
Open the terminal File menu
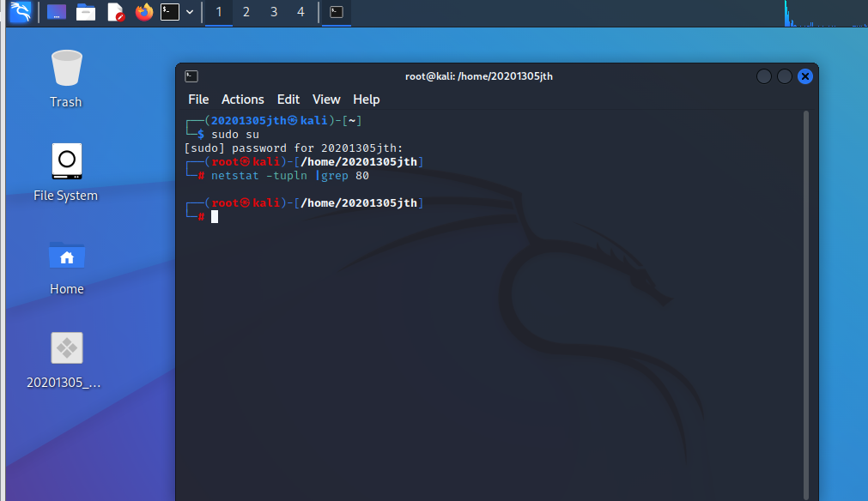click(198, 100)
